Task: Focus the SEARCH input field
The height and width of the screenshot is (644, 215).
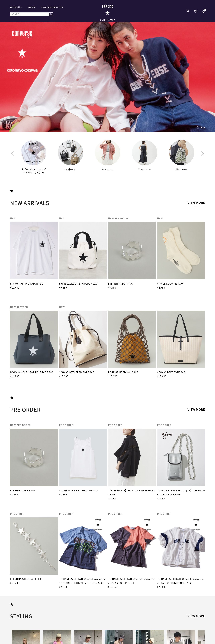Action: 30,14
